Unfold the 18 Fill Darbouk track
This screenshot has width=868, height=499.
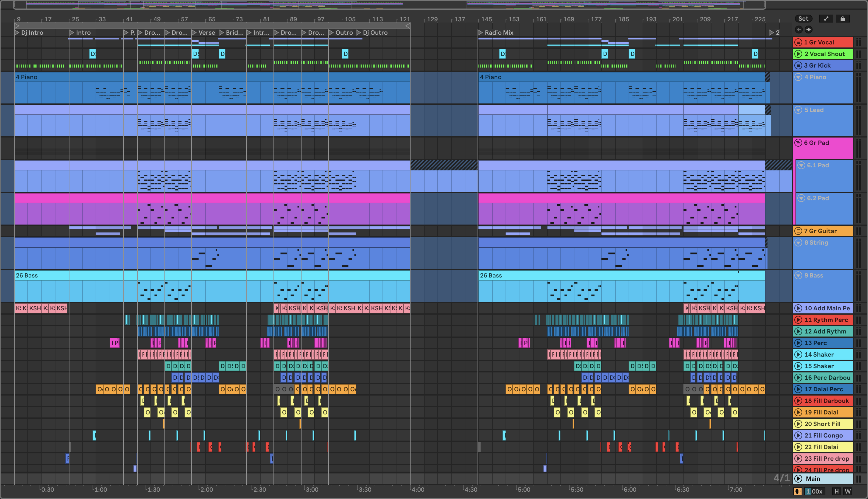tap(798, 401)
